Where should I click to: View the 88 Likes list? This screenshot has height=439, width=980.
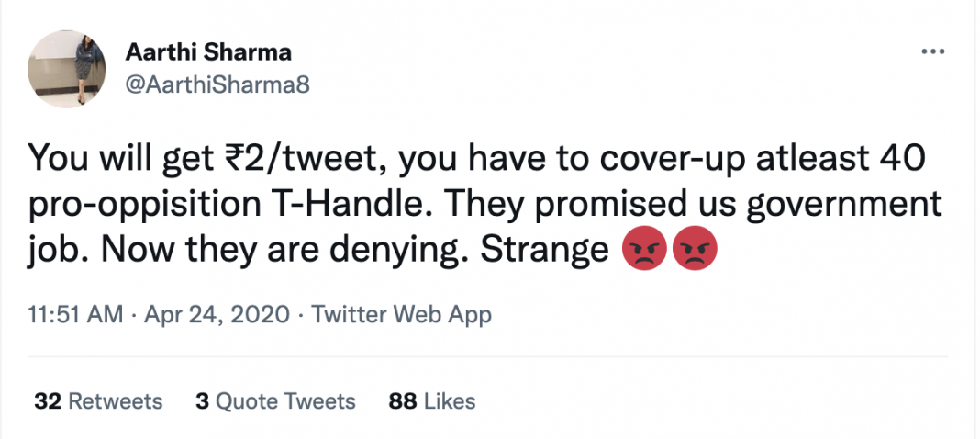coord(432,401)
